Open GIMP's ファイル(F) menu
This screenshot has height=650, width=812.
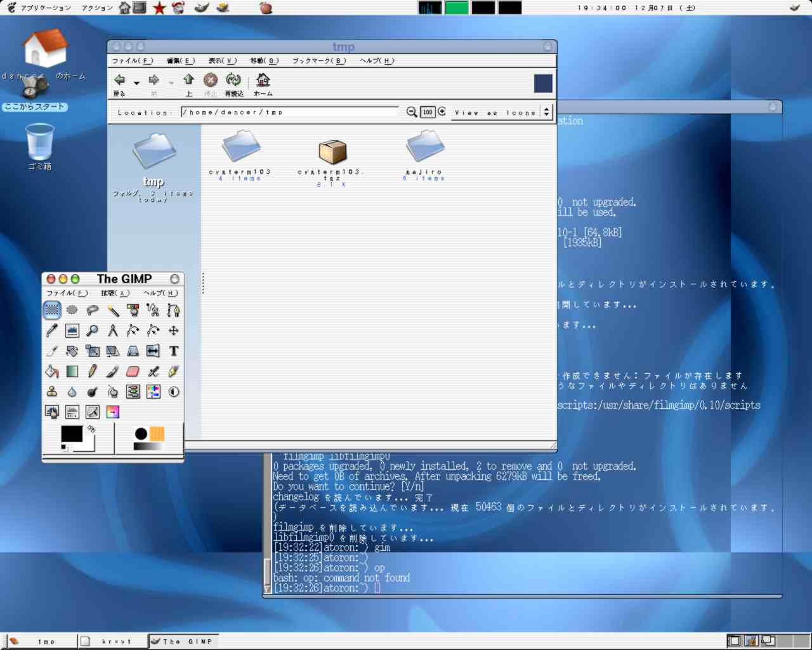67,293
